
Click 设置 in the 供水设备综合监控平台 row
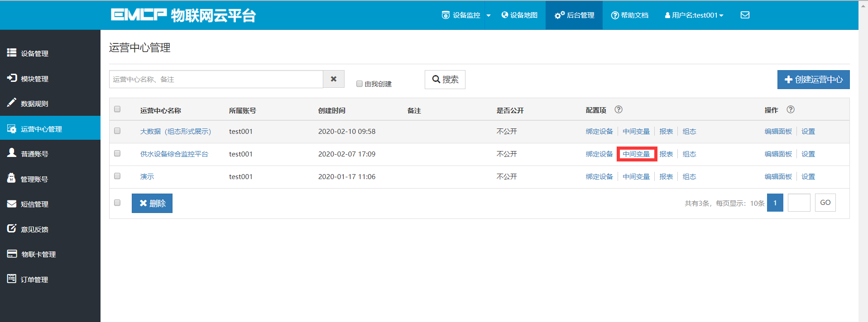click(x=808, y=154)
